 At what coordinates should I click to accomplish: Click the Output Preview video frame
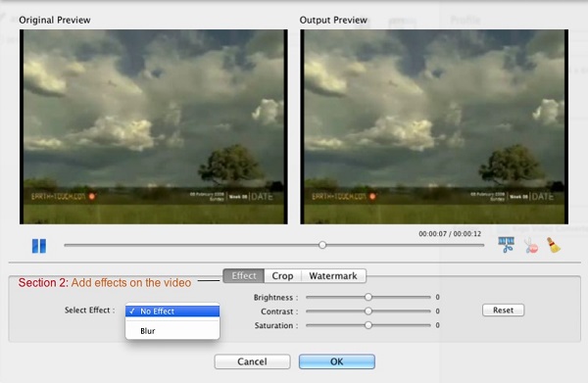[x=434, y=127]
